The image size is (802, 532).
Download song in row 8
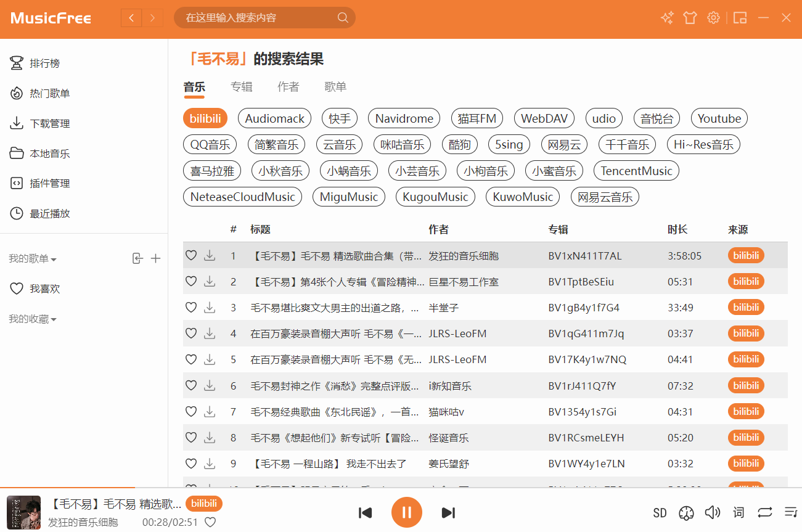click(210, 437)
